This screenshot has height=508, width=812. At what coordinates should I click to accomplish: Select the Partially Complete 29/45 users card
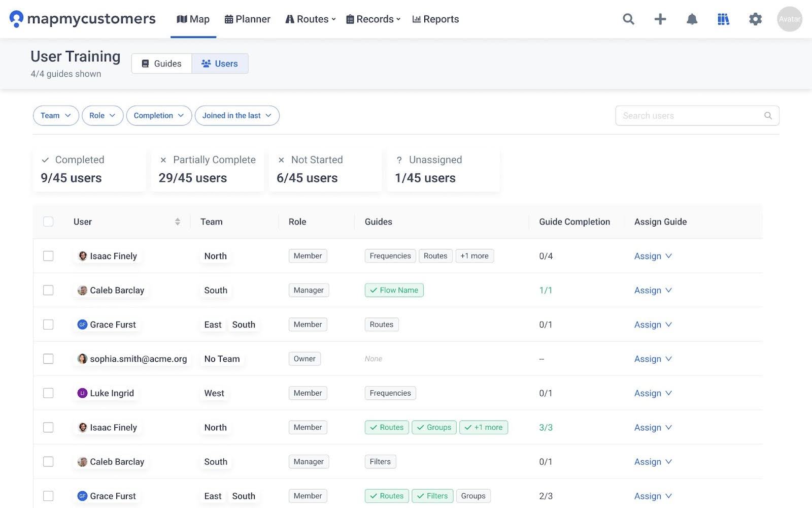click(x=207, y=170)
